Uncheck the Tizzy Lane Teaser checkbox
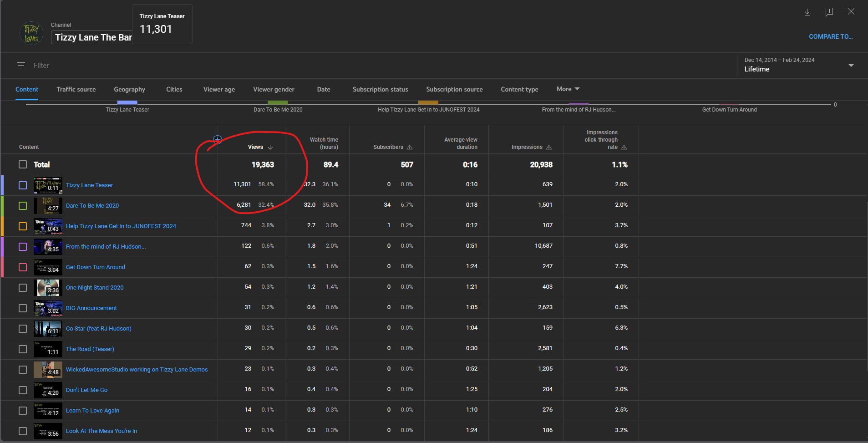 [x=23, y=185]
